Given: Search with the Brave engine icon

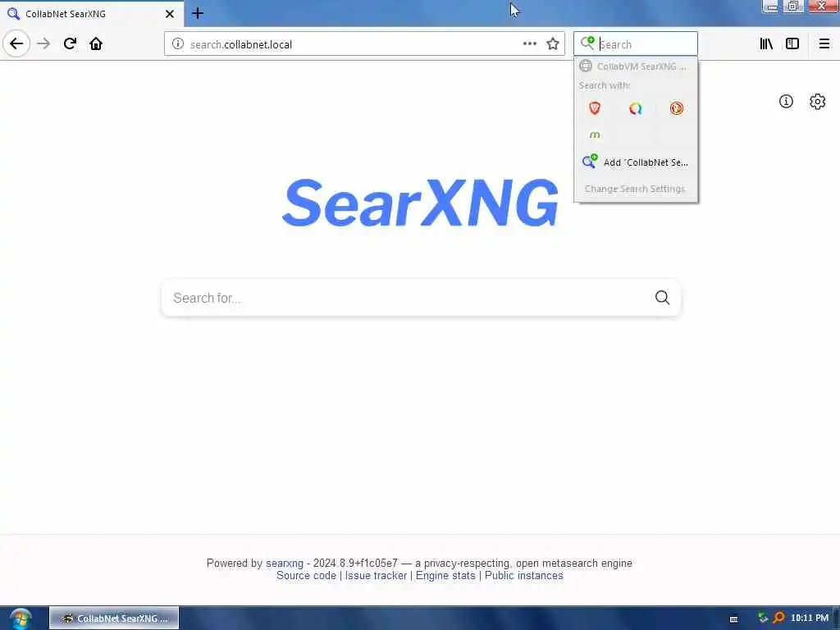Looking at the screenshot, I should 595,108.
